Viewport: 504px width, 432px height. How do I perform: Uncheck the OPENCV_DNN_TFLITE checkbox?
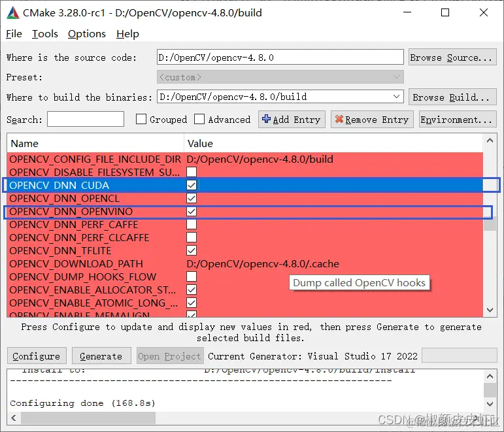[192, 250]
